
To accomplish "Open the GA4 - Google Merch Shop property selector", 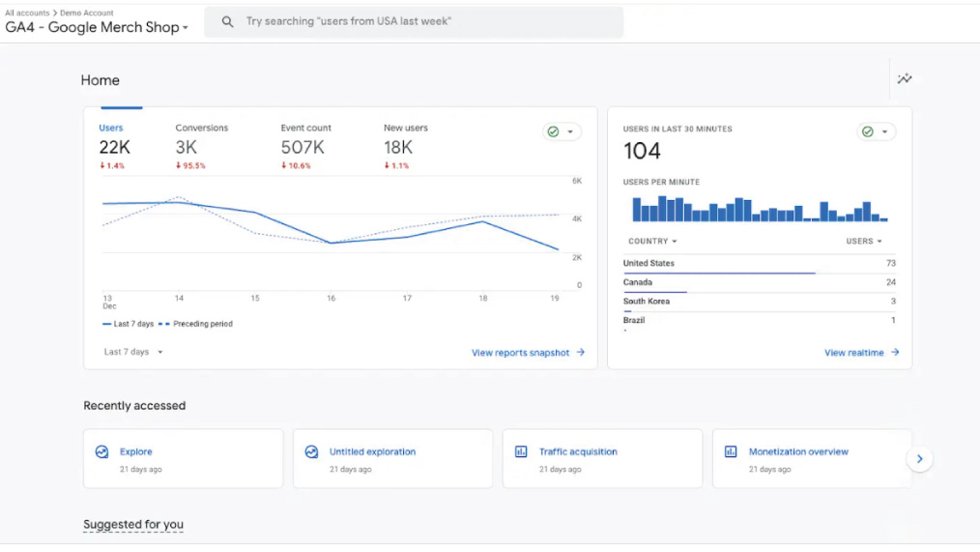I will (x=97, y=27).
